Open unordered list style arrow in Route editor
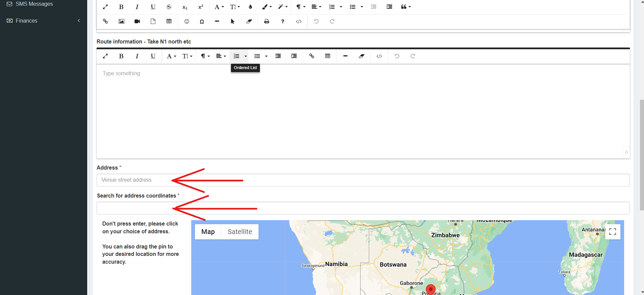 click(266, 56)
